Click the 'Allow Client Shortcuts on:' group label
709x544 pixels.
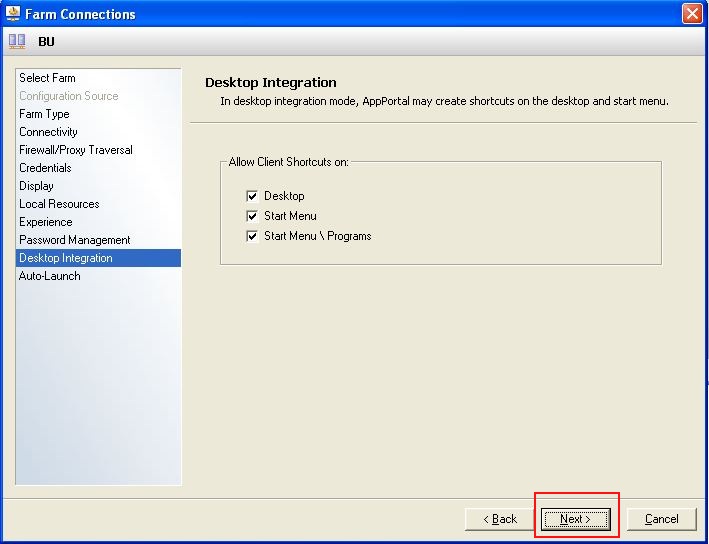click(x=288, y=162)
